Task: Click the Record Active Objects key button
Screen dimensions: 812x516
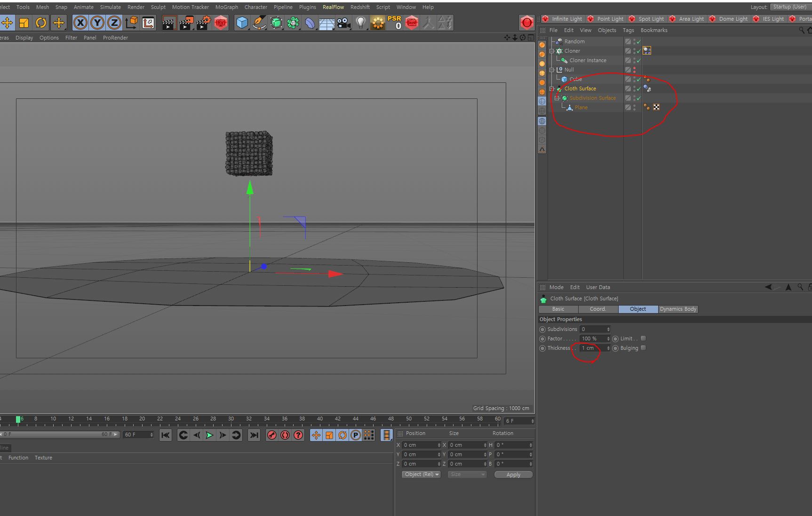Action: 272,435
